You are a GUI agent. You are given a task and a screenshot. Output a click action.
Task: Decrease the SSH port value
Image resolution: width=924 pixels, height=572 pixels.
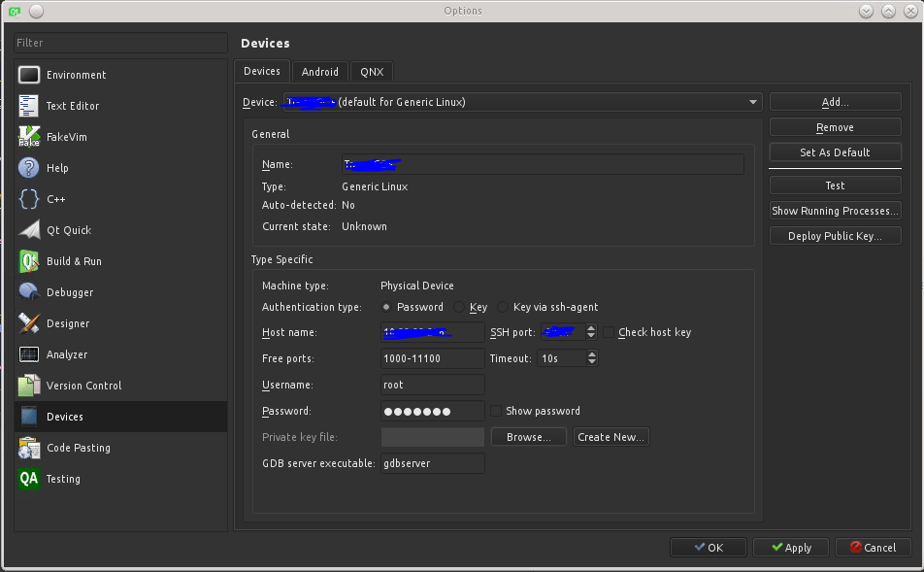591,336
